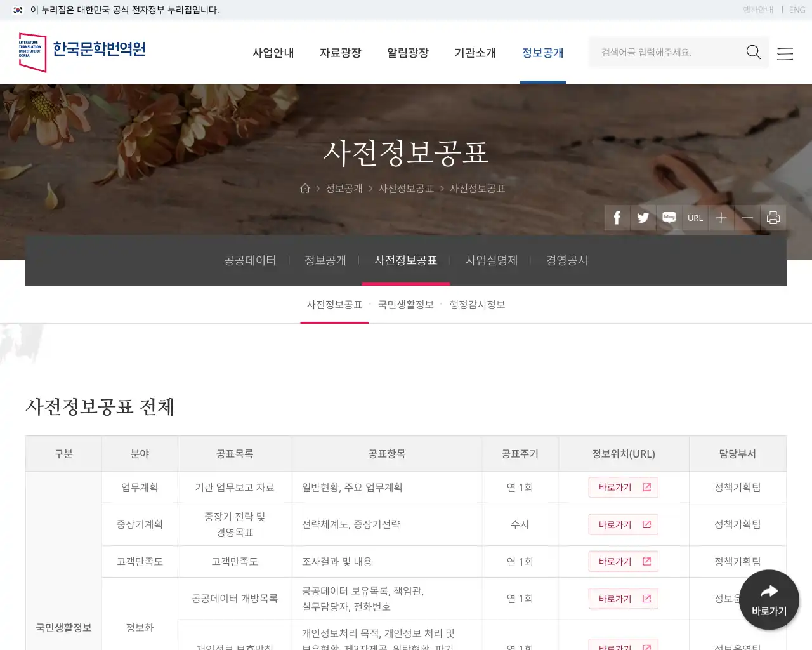Open the home breadcrumb icon
812x650 pixels.
click(x=305, y=188)
